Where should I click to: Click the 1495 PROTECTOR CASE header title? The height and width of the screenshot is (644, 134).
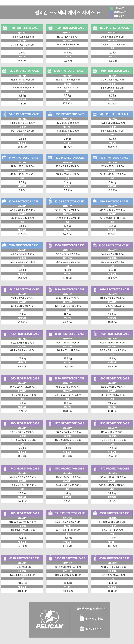point(114,158)
